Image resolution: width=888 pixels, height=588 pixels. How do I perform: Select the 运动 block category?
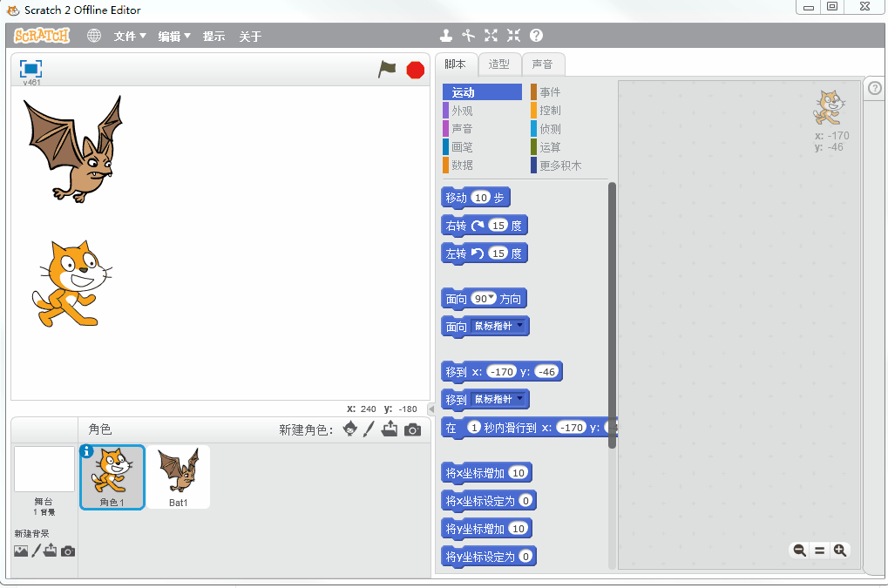coord(482,92)
